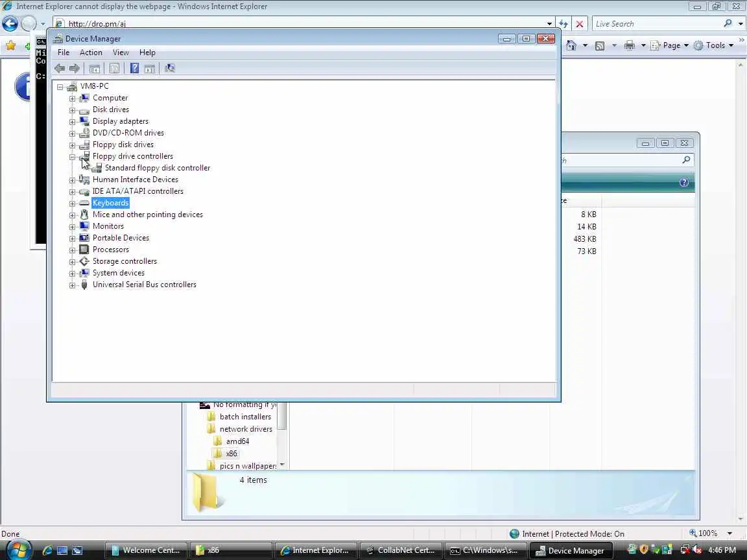Select the Processors category
This screenshot has width=747, height=560.
click(110, 250)
